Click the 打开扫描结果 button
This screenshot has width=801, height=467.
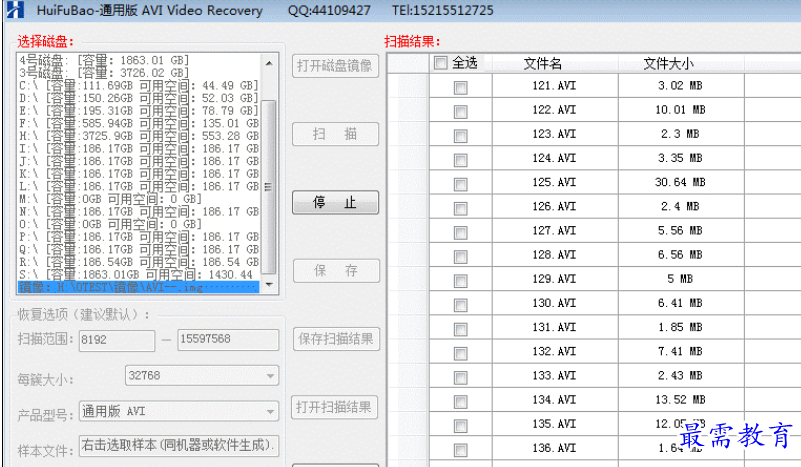(335, 407)
